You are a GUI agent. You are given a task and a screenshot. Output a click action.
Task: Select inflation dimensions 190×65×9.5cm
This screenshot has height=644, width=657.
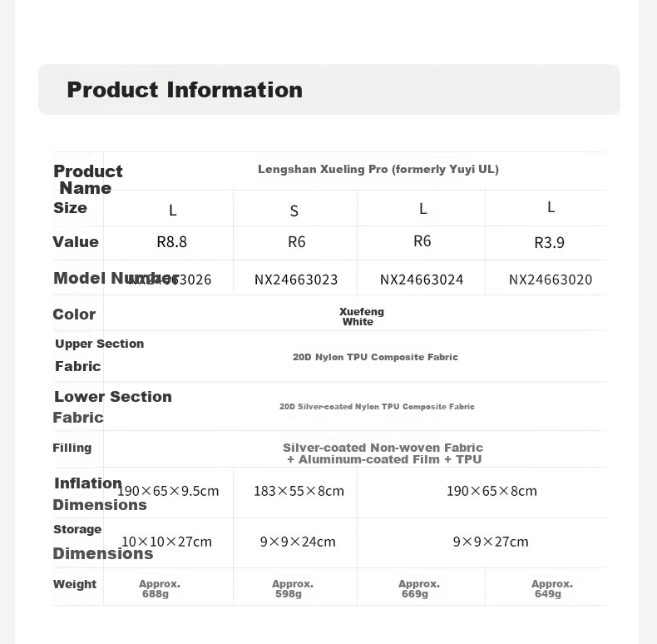(x=168, y=491)
